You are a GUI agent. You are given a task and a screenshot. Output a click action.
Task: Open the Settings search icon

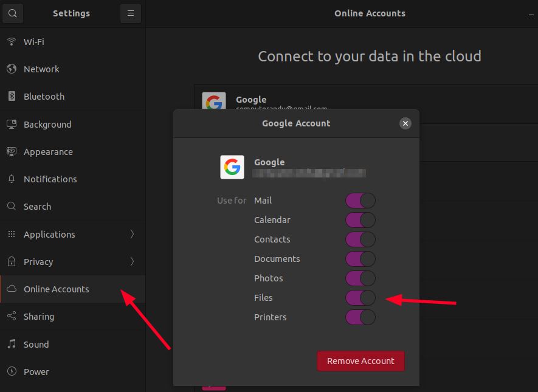[13, 13]
